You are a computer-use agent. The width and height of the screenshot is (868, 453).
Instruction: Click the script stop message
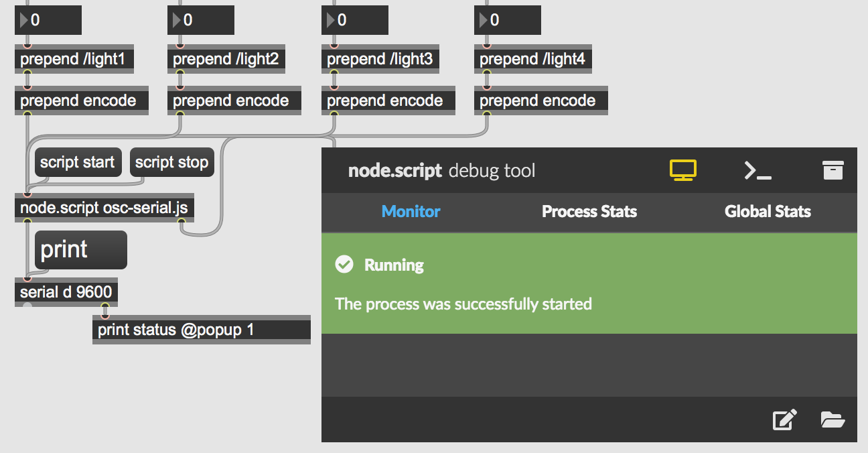point(171,162)
